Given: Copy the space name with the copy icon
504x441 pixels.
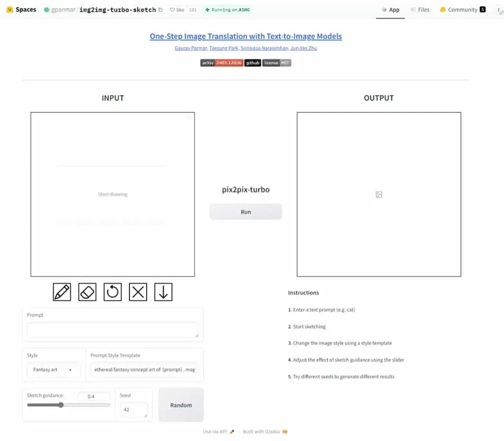Looking at the screenshot, I should 160,10.
